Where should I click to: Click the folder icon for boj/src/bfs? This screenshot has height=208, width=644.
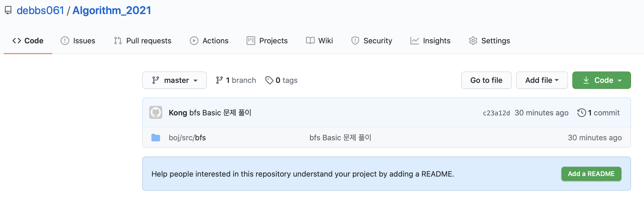[156, 138]
